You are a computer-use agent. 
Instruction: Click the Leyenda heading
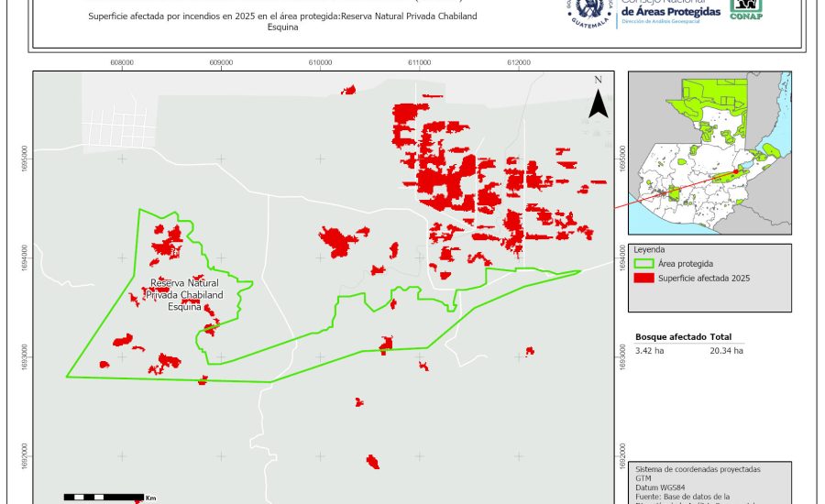click(x=650, y=248)
